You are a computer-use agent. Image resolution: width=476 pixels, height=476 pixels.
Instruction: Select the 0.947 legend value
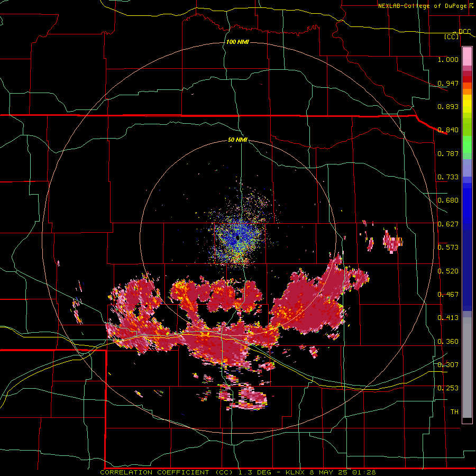click(448, 83)
